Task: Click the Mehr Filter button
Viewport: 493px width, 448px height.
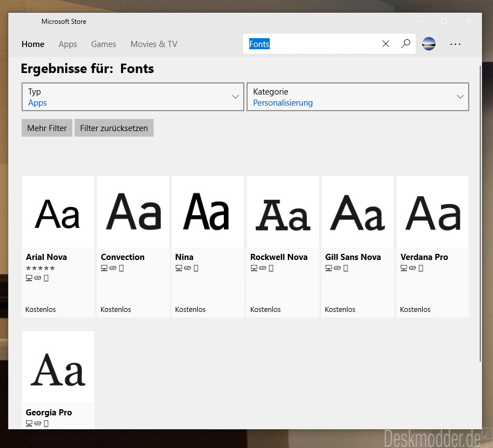Action: pyautogui.click(x=47, y=128)
